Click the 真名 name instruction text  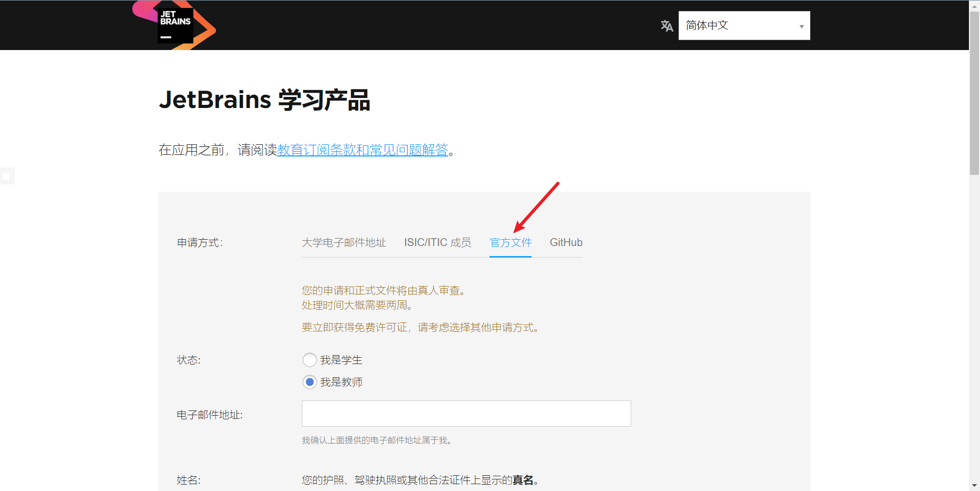pyautogui.click(x=420, y=480)
